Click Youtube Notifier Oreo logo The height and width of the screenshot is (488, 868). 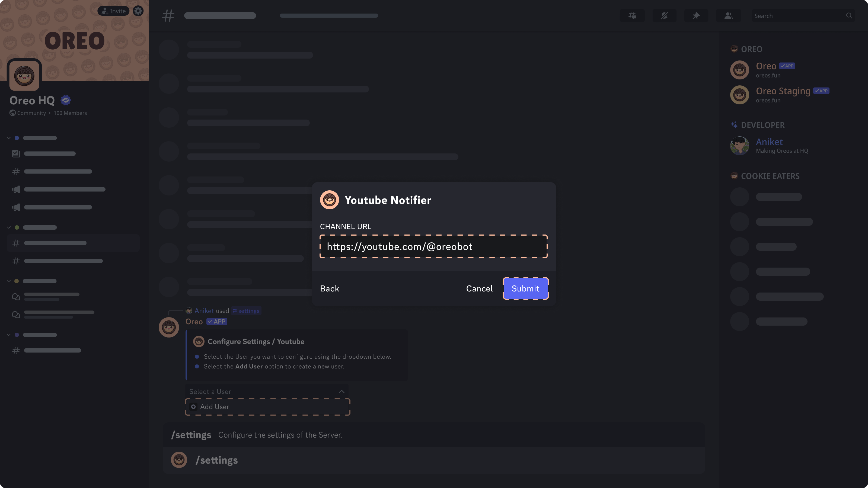coord(329,200)
